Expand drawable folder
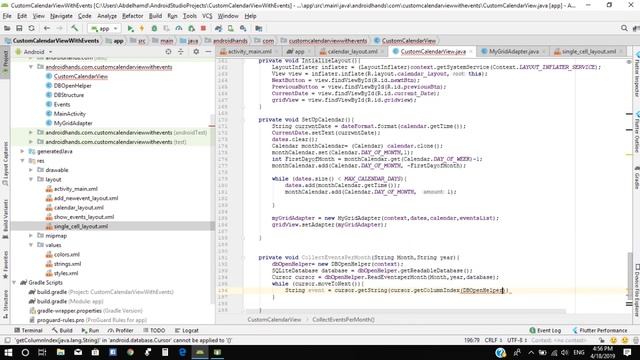The image size is (640, 360). pyautogui.click(x=31, y=170)
